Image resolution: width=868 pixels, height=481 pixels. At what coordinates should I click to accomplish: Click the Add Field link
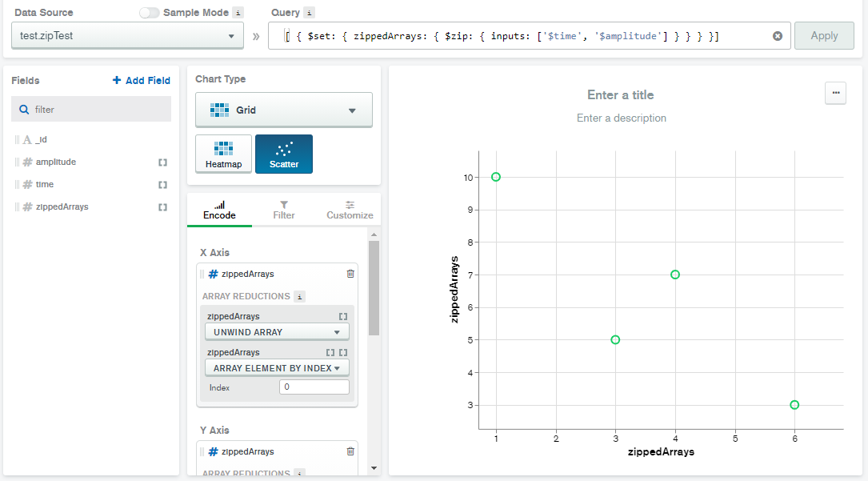click(142, 81)
